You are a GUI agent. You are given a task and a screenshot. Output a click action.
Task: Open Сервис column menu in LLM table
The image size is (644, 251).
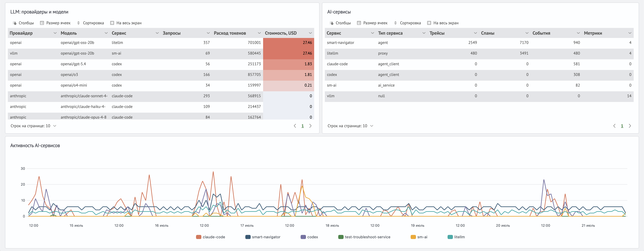pos(157,33)
